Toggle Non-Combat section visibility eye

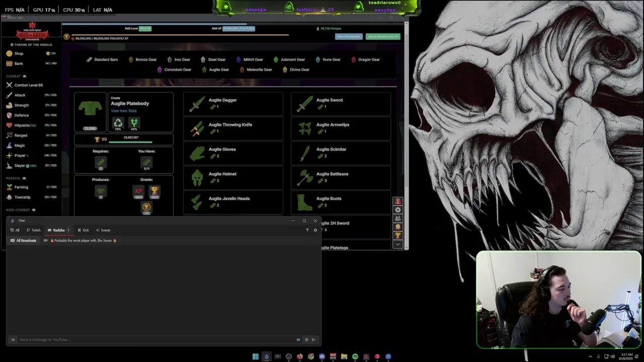coord(34,210)
